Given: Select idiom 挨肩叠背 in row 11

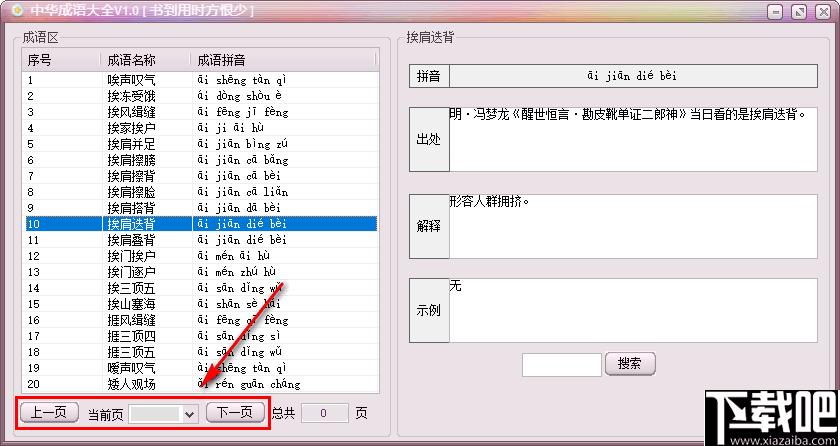Looking at the screenshot, I should pyautogui.click(x=131, y=240).
